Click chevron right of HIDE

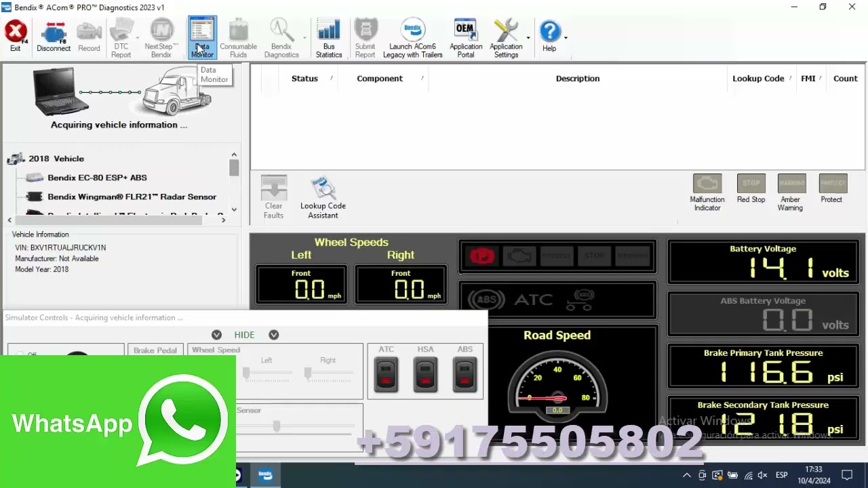point(273,335)
